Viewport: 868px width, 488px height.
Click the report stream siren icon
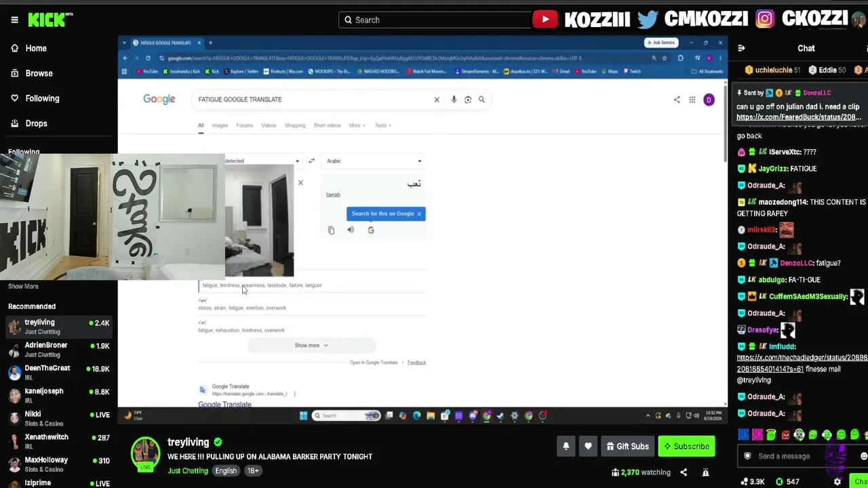[x=705, y=472]
